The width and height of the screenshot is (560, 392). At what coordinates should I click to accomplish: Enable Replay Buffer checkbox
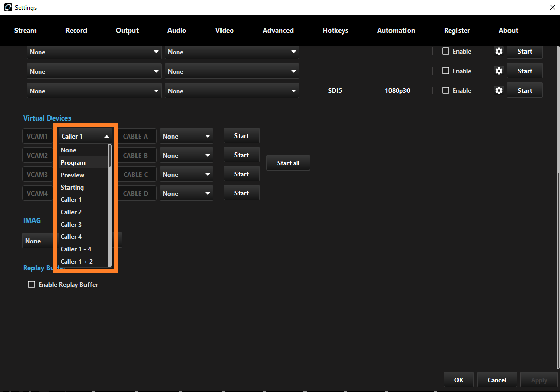(31, 284)
